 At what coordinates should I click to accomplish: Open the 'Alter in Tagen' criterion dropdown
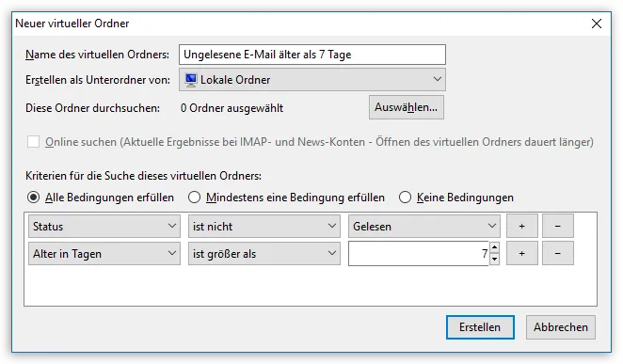pyautogui.click(x=104, y=254)
